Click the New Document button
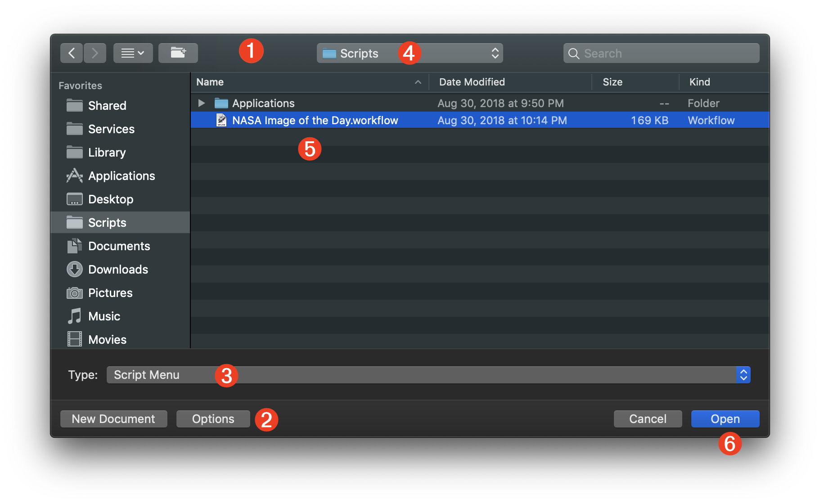Image resolution: width=820 pixels, height=504 pixels. tap(113, 419)
